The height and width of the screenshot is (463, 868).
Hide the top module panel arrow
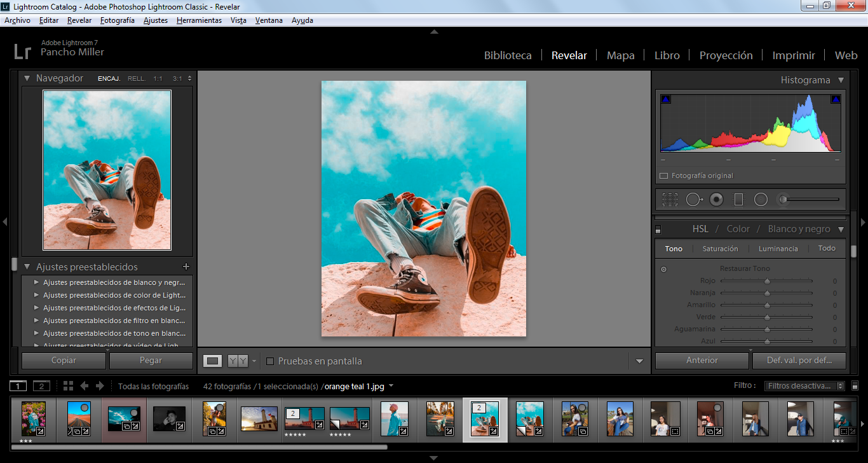434,31
